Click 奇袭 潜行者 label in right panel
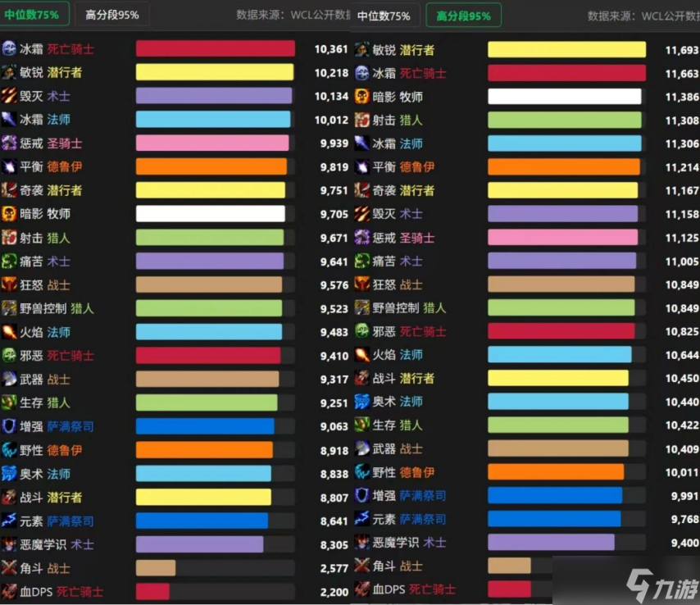The width and height of the screenshot is (700, 605). [403, 190]
